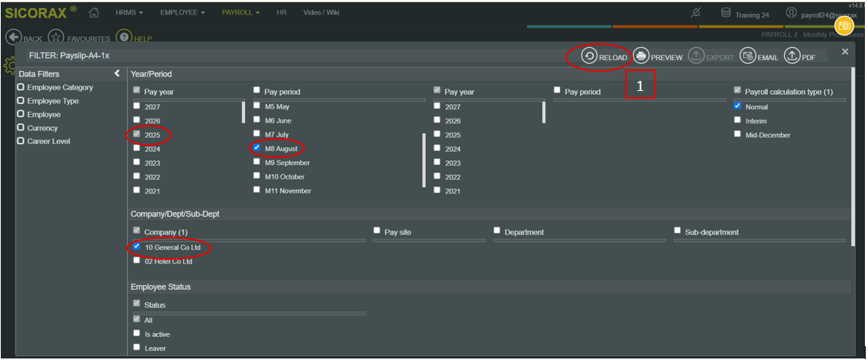Image resolution: width=868 pixels, height=360 pixels.
Task: Check the Interim payroll calculation type
Action: [x=737, y=119]
